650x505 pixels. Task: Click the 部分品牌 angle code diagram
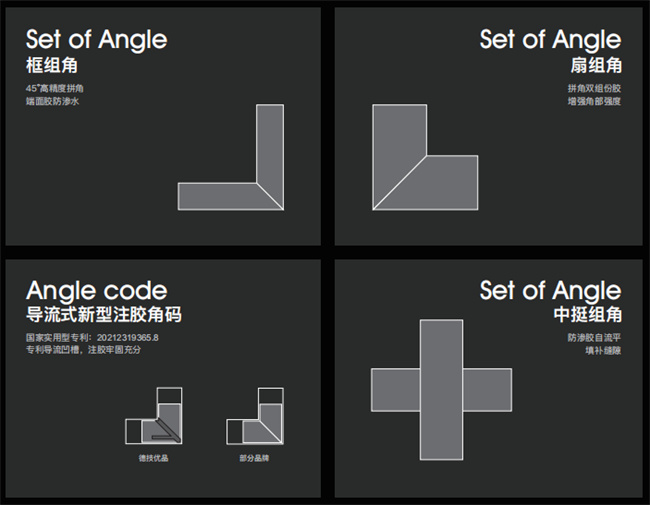coord(255,416)
